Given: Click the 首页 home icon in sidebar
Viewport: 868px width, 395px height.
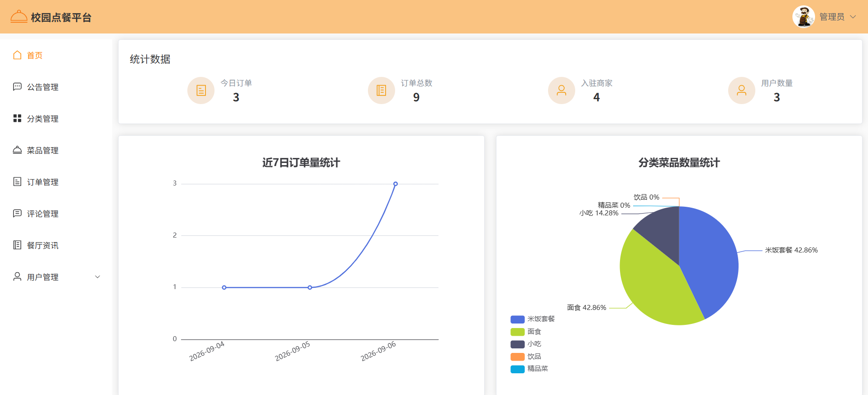Looking at the screenshot, I should click(x=17, y=55).
